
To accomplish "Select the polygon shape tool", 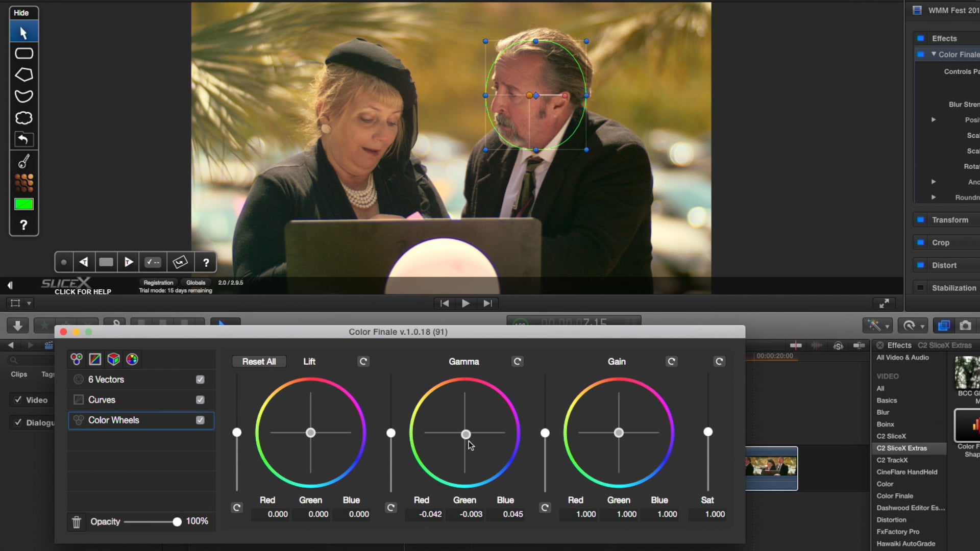I will [23, 75].
